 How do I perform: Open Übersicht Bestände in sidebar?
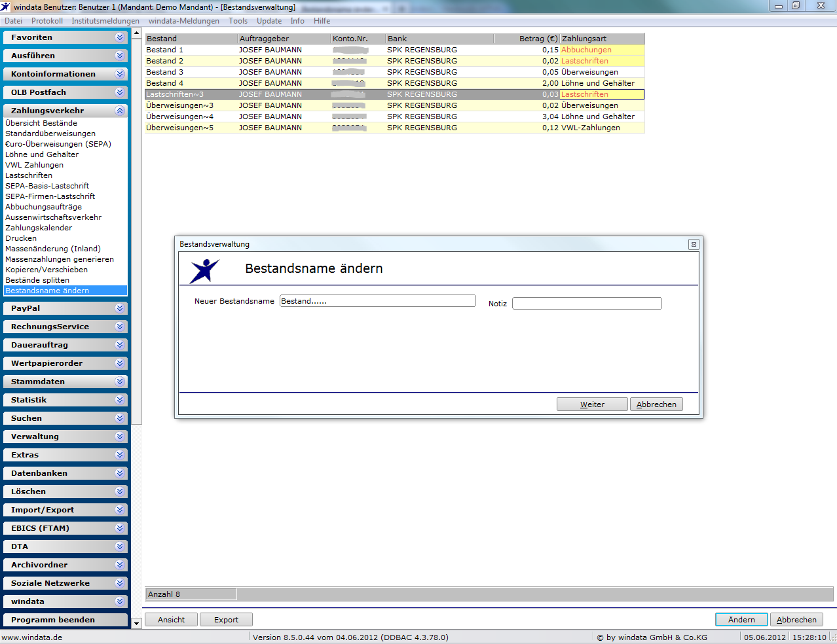pos(41,123)
